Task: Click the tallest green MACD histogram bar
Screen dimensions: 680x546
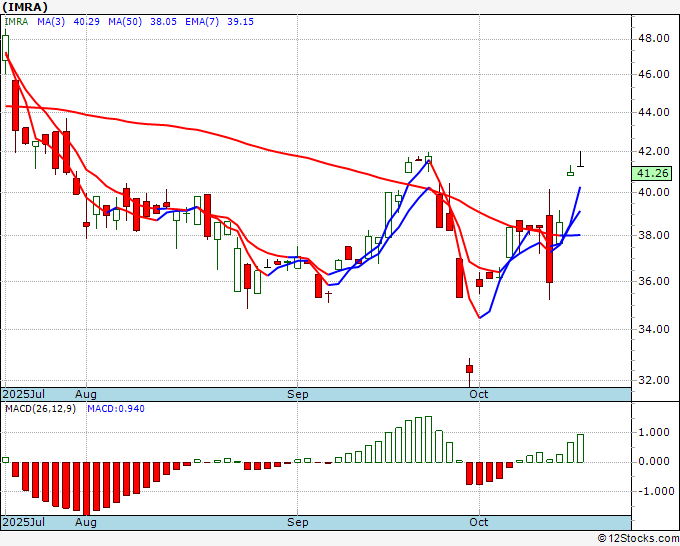Action: 428,439
